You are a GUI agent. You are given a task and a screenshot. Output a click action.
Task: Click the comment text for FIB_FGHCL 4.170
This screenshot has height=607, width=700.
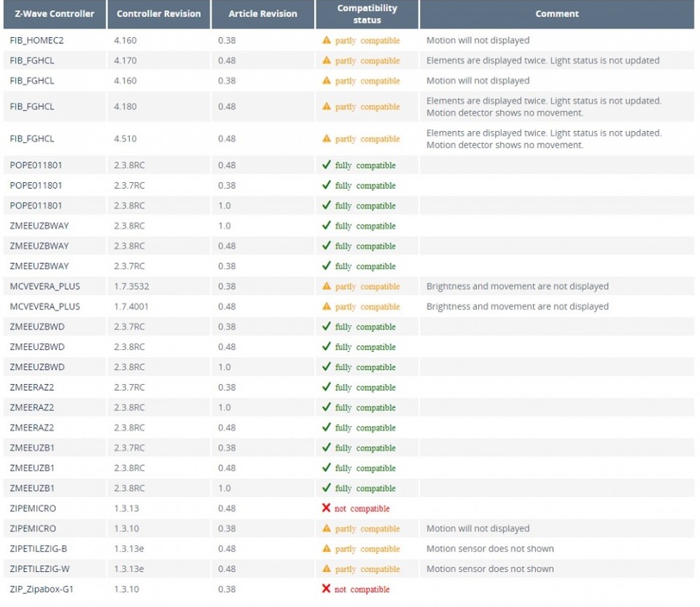click(542, 60)
